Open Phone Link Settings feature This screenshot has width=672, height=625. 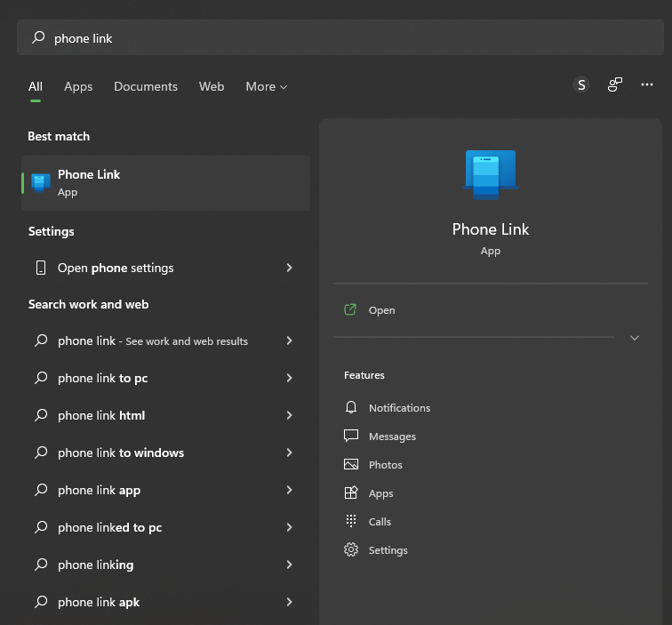(x=388, y=550)
